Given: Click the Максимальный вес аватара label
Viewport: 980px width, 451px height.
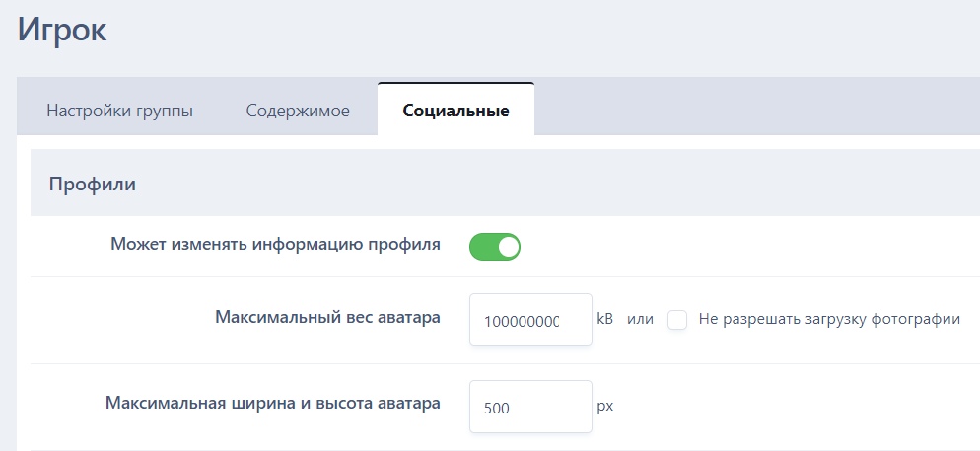Looking at the screenshot, I should [x=327, y=317].
